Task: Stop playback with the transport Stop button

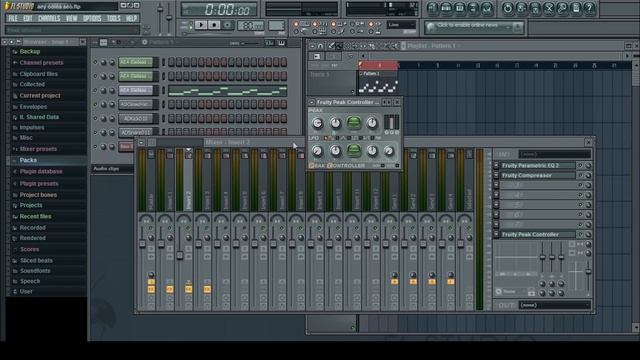Action: pyautogui.click(x=214, y=25)
